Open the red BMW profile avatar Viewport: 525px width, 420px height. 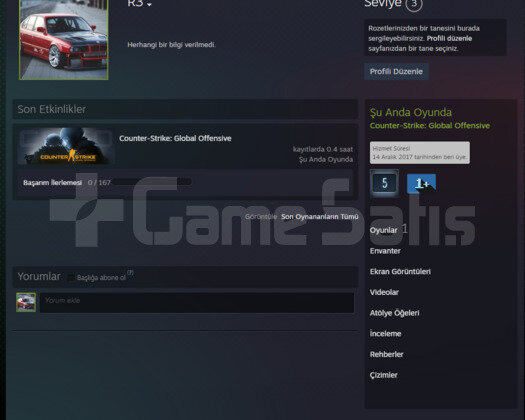64,40
